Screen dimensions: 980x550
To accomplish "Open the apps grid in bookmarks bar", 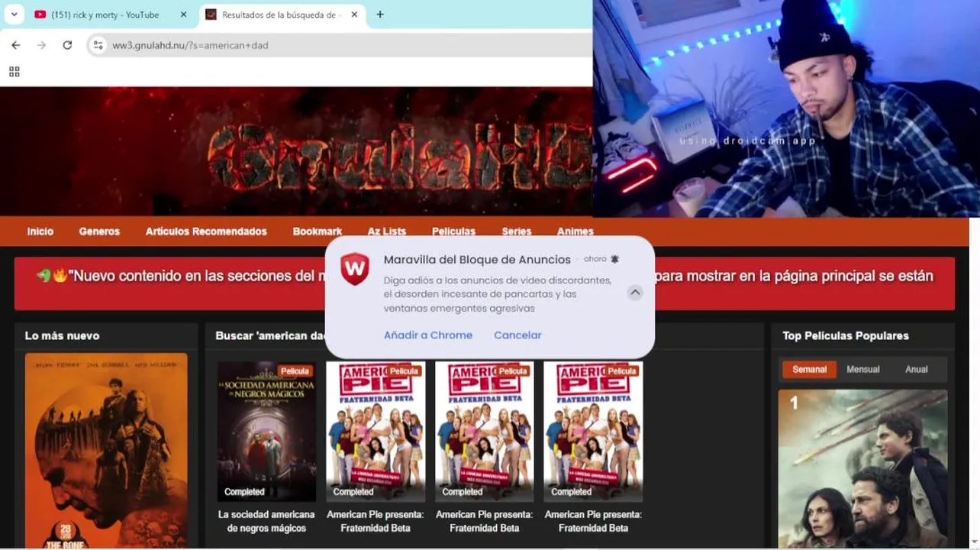I will [14, 72].
